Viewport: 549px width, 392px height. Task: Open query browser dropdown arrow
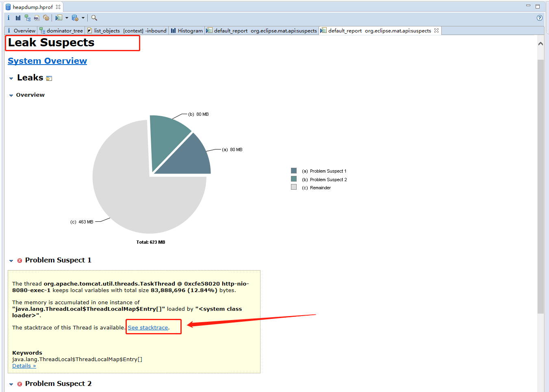83,18
